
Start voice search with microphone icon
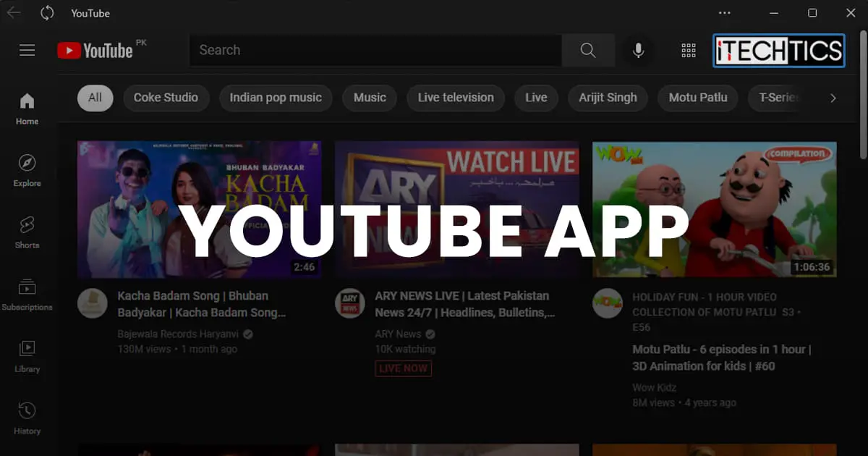pyautogui.click(x=638, y=50)
